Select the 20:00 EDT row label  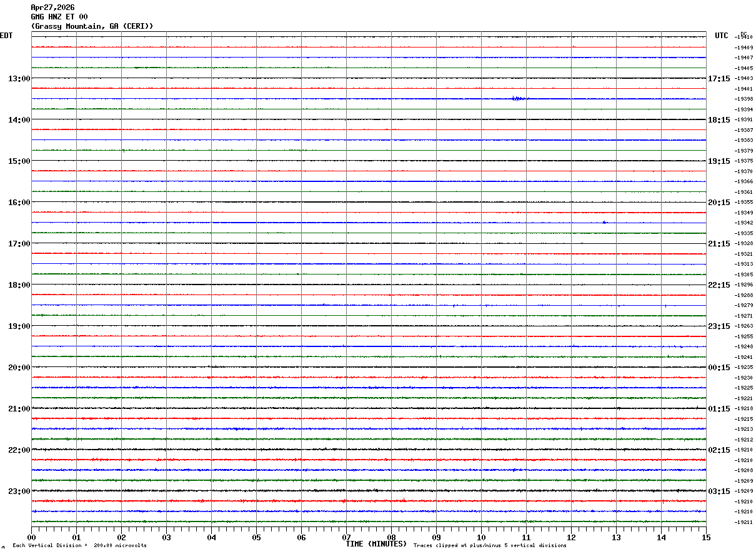19,368
